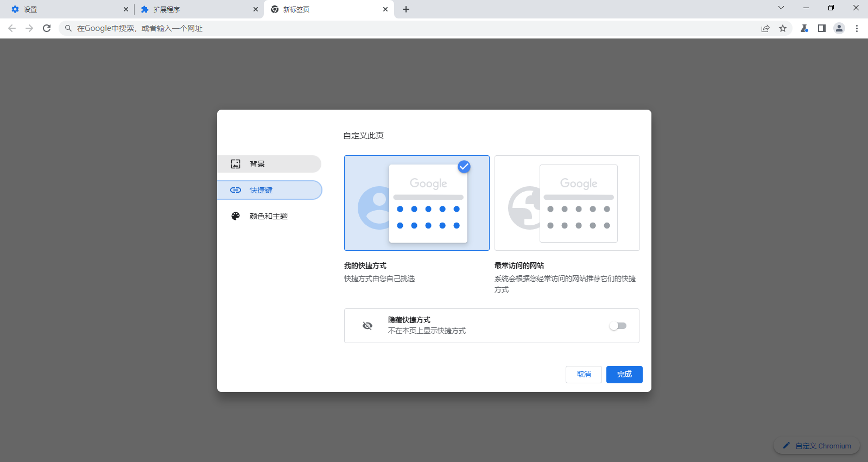This screenshot has width=868, height=462.
Task: Select the 最常访问的网站 option card
Action: pos(567,203)
